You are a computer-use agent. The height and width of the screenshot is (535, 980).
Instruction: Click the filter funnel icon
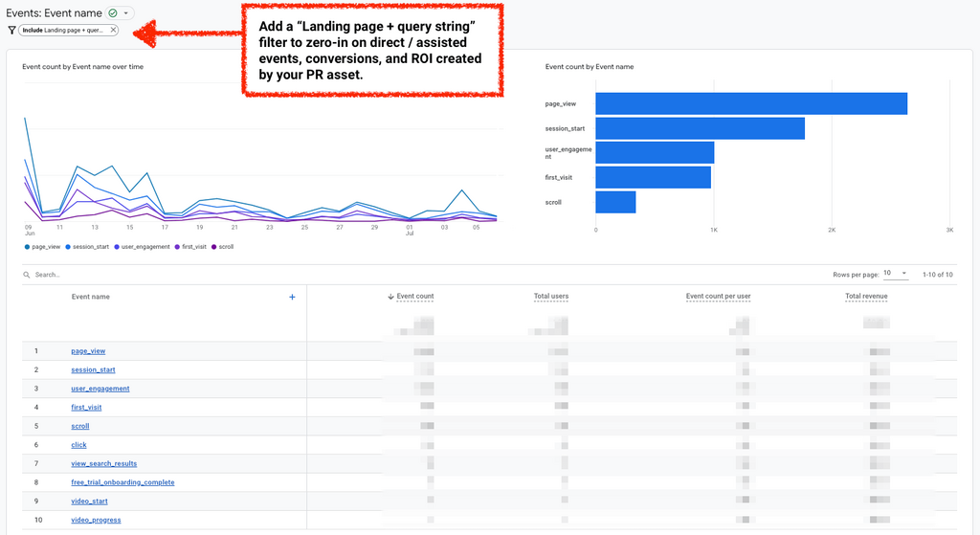pyautogui.click(x=11, y=30)
